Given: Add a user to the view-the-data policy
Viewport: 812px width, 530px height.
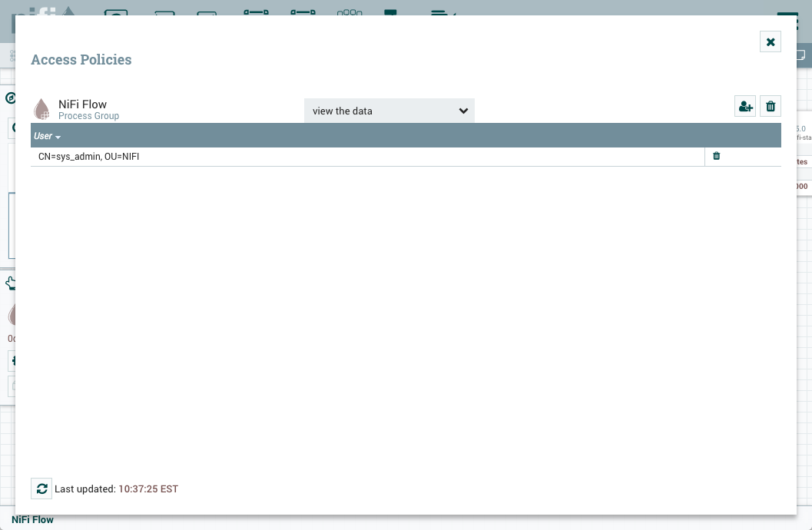Looking at the screenshot, I should [744, 105].
